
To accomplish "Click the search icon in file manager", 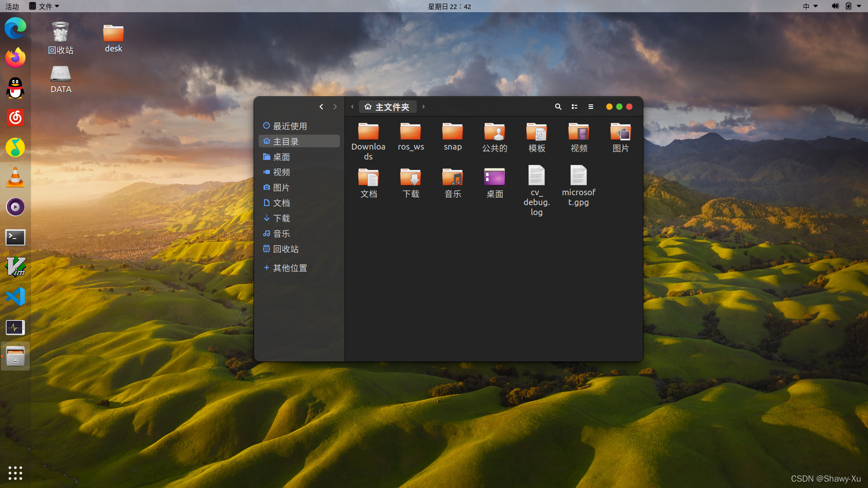I will [558, 107].
